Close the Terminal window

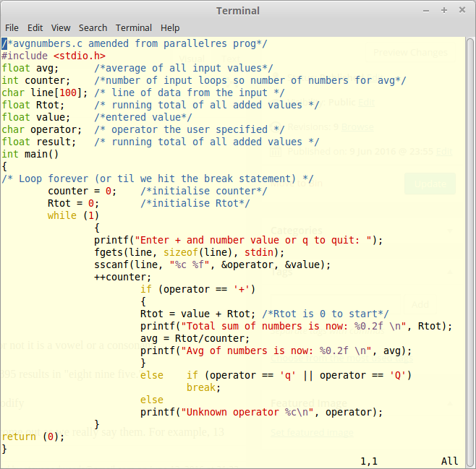(x=462, y=10)
